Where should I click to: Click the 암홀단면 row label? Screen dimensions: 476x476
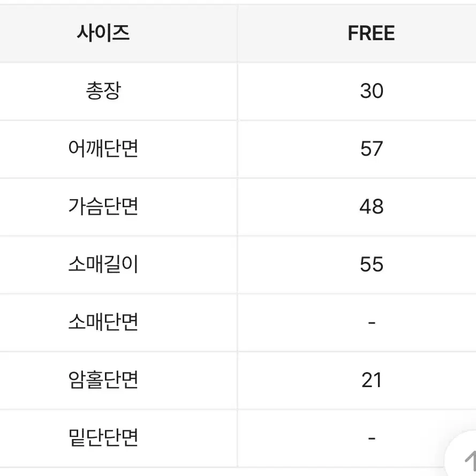pos(103,380)
